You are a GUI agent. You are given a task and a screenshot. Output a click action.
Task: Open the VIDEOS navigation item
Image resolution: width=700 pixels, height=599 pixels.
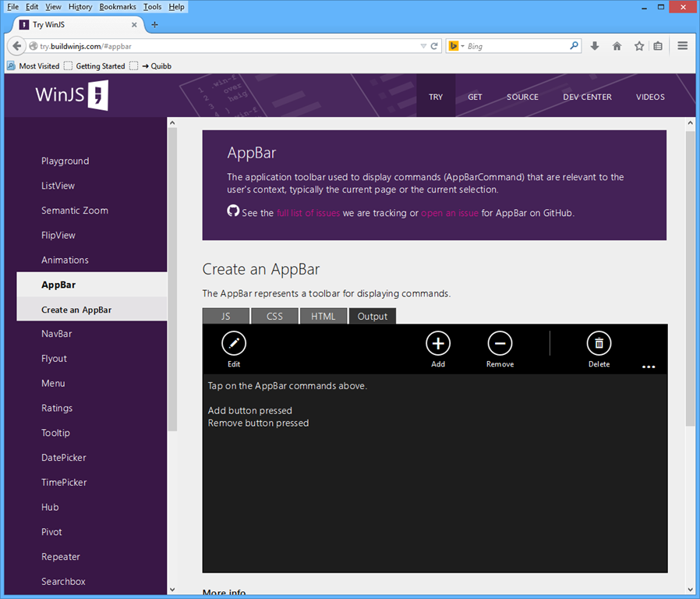point(650,97)
